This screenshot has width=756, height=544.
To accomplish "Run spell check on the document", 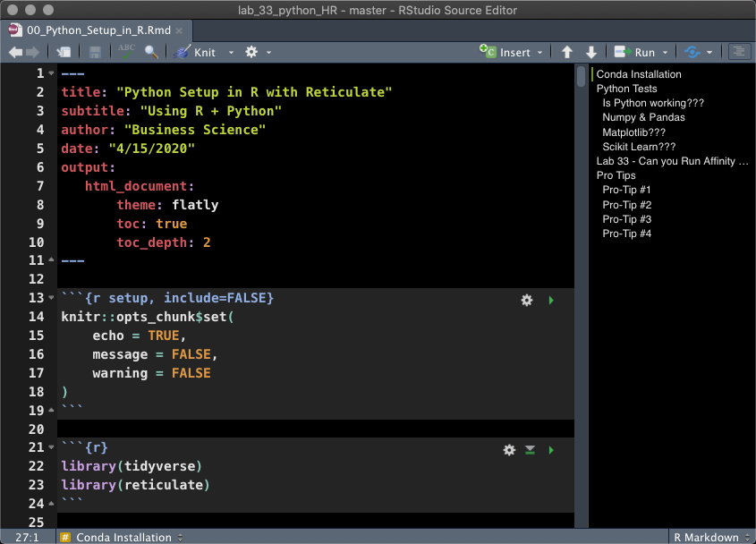I will pos(125,52).
